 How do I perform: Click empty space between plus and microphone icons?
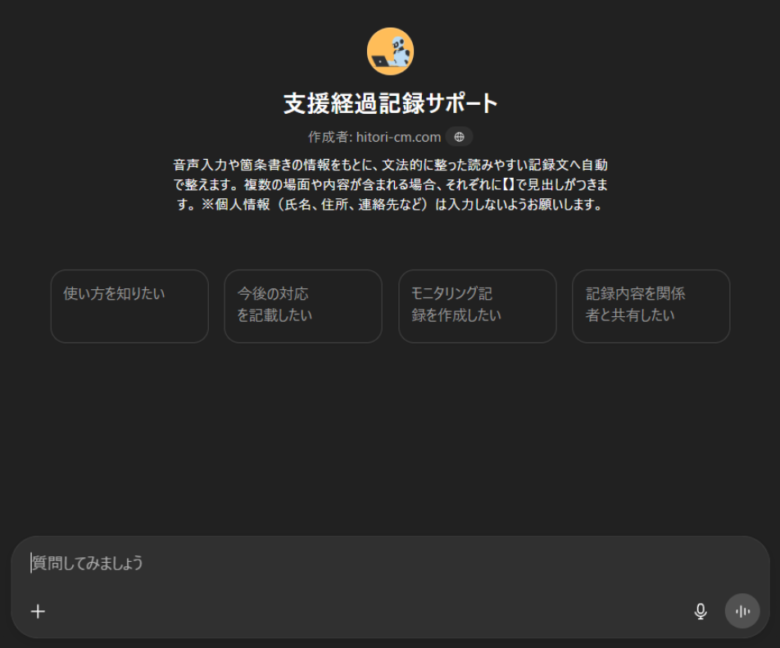click(370, 611)
